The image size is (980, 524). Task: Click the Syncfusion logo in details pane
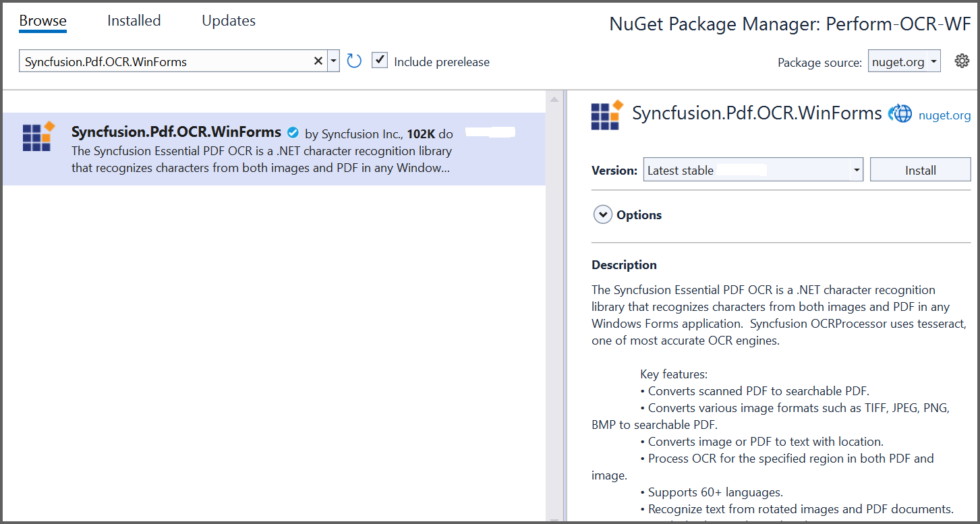click(x=607, y=115)
